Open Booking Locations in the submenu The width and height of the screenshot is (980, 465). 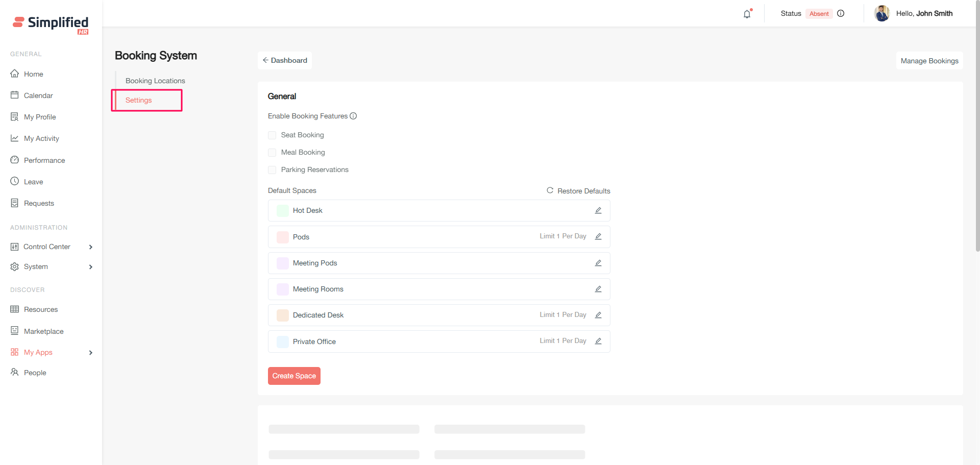pyautogui.click(x=155, y=81)
